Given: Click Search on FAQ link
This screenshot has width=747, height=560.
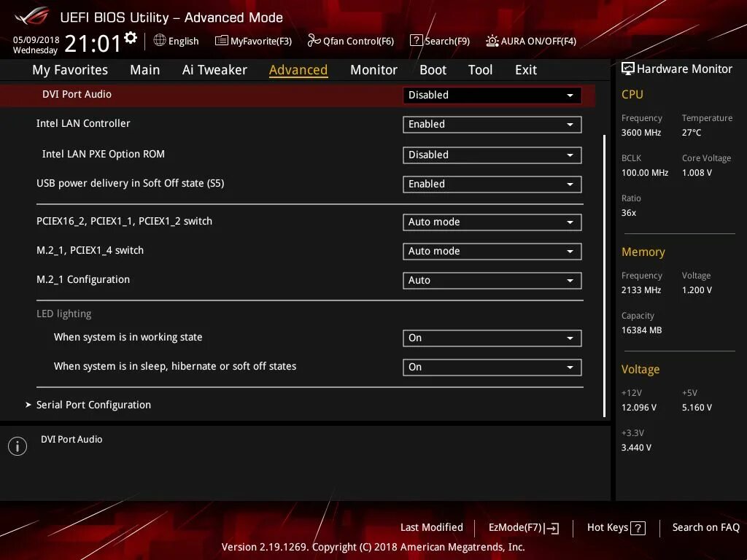Looking at the screenshot, I should [706, 528].
